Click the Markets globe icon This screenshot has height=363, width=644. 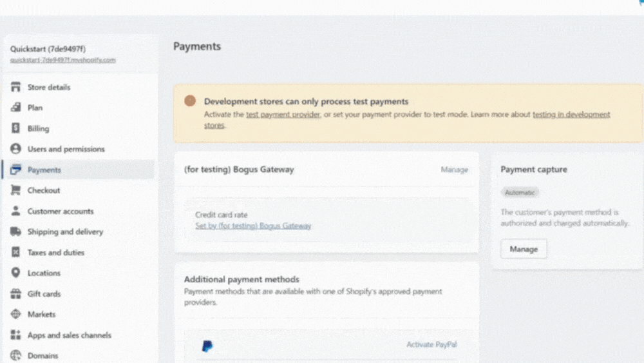(15, 314)
